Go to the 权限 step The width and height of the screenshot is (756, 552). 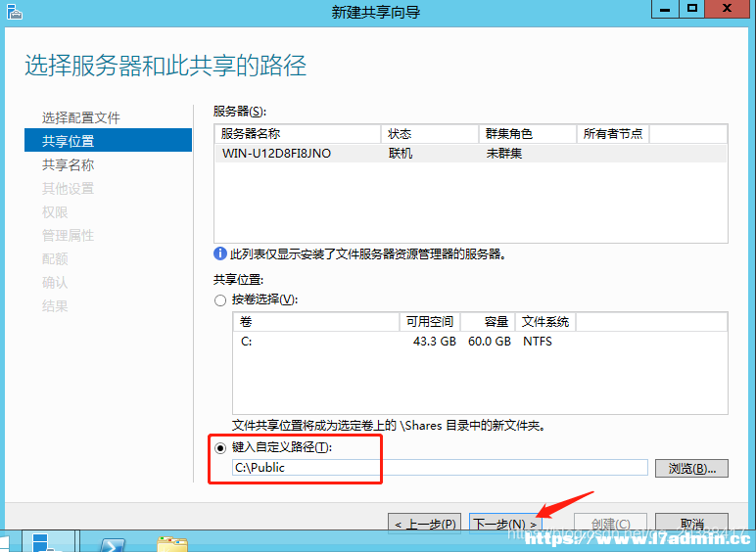(x=55, y=212)
